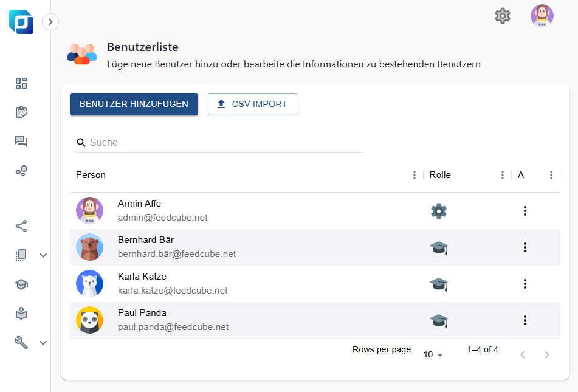The width and height of the screenshot is (578, 392).
Task: Open the chat messages sidebar icon
Action: (21, 142)
